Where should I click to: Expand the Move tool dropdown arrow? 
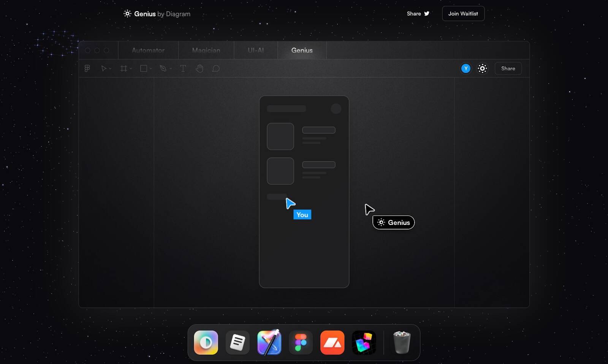pyautogui.click(x=110, y=69)
